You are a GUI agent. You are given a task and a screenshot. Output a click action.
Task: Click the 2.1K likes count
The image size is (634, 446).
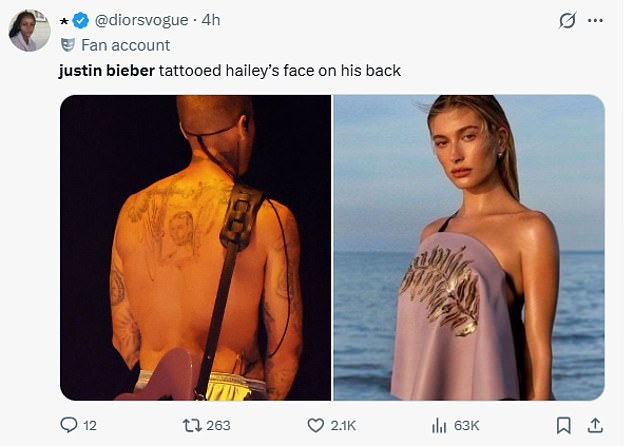(x=343, y=425)
